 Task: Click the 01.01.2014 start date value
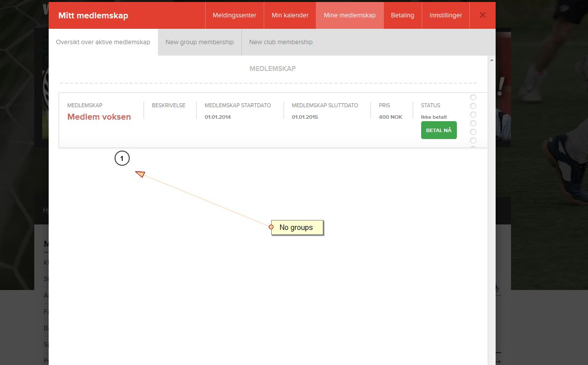218,117
